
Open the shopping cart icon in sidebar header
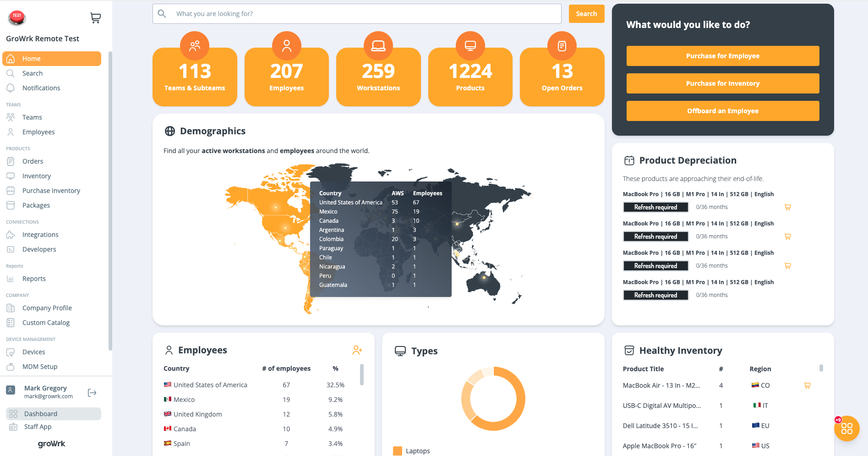(95, 18)
